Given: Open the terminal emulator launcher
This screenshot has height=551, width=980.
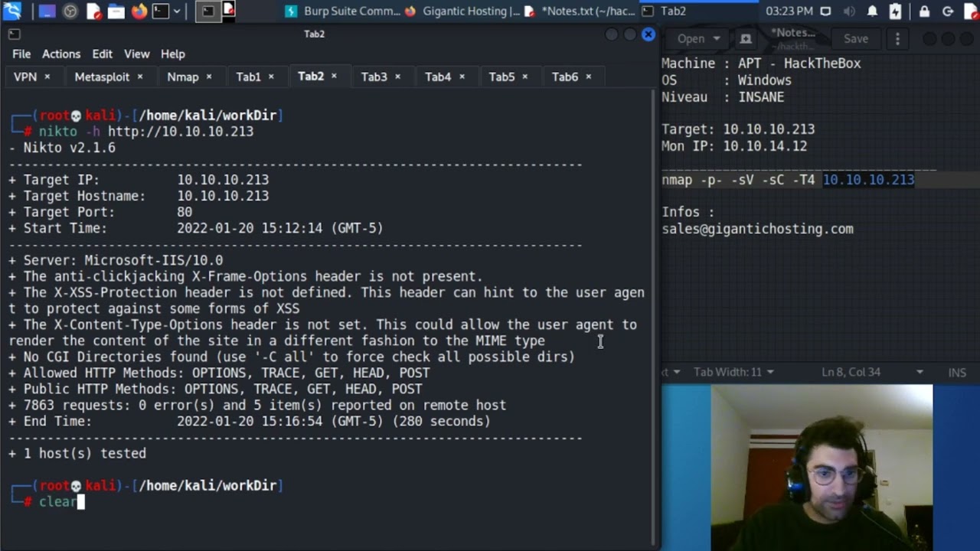Looking at the screenshot, I should point(160,11).
